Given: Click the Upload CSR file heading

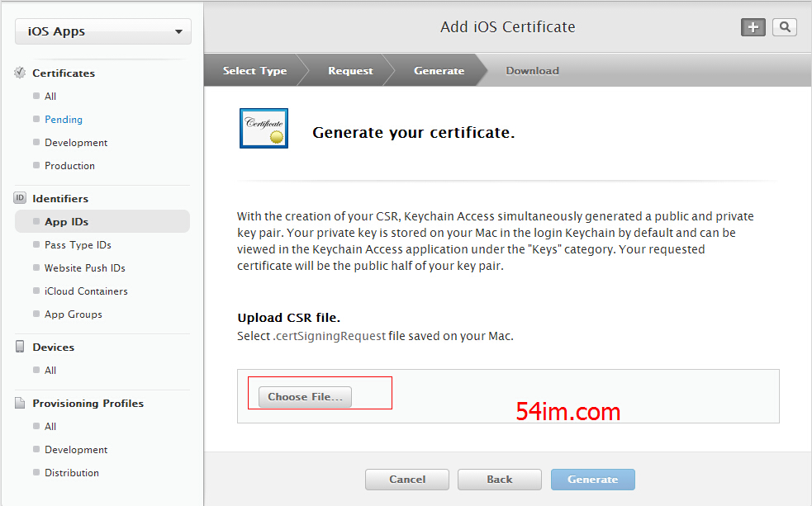Looking at the screenshot, I should click(288, 318).
